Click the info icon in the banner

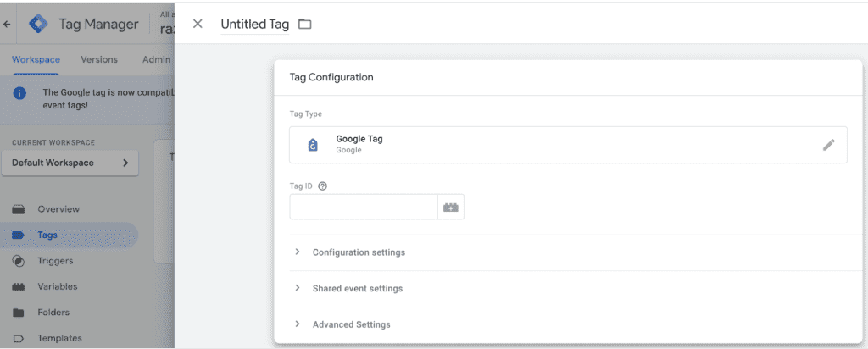(x=20, y=93)
